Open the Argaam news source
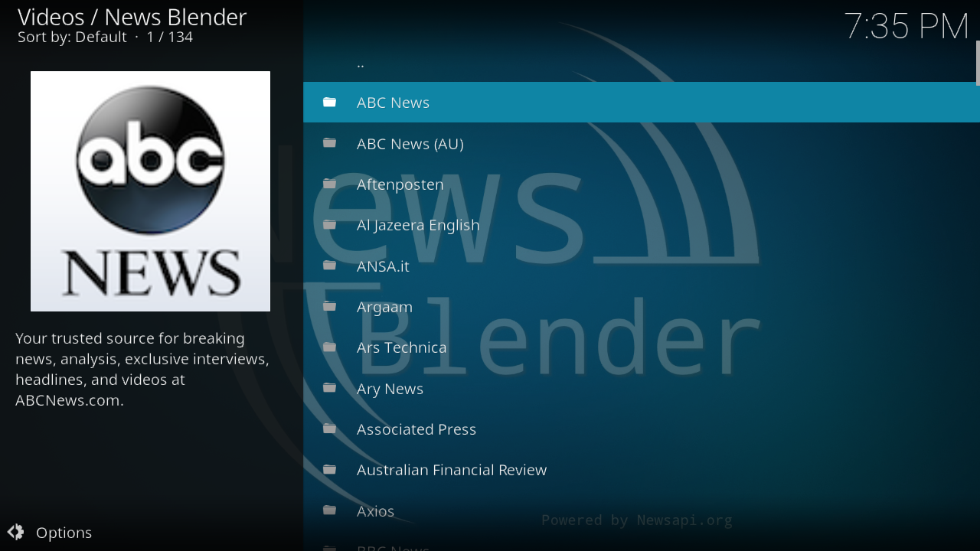Image resolution: width=980 pixels, height=551 pixels. (x=642, y=306)
